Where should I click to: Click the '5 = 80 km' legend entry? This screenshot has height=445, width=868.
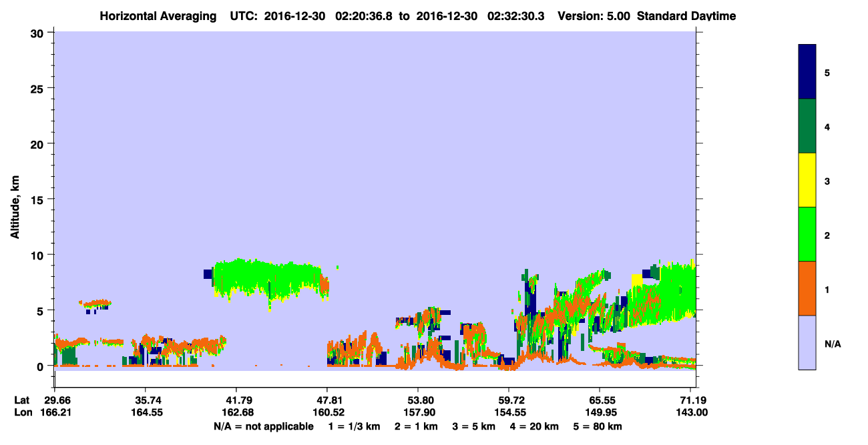point(598,426)
